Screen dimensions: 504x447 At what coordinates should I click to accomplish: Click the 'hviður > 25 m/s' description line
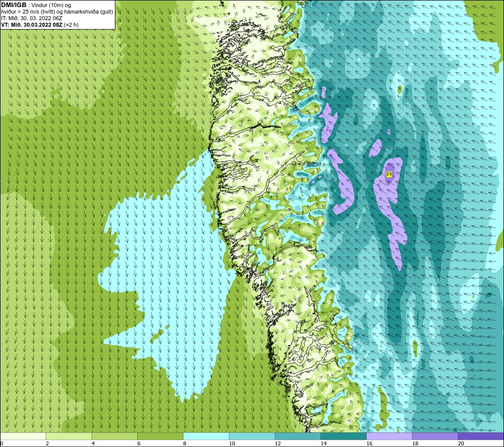pos(57,12)
